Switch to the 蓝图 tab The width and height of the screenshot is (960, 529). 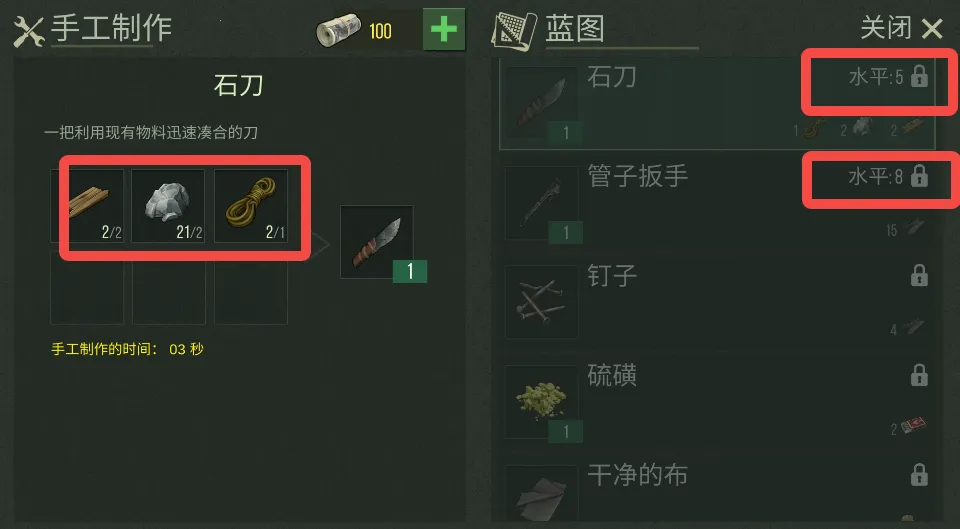click(575, 29)
